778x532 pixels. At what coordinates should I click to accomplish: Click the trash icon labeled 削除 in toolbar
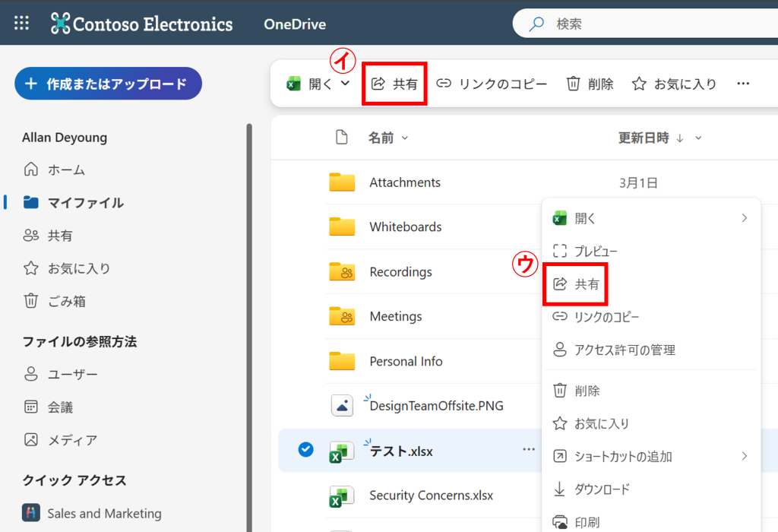tap(574, 84)
